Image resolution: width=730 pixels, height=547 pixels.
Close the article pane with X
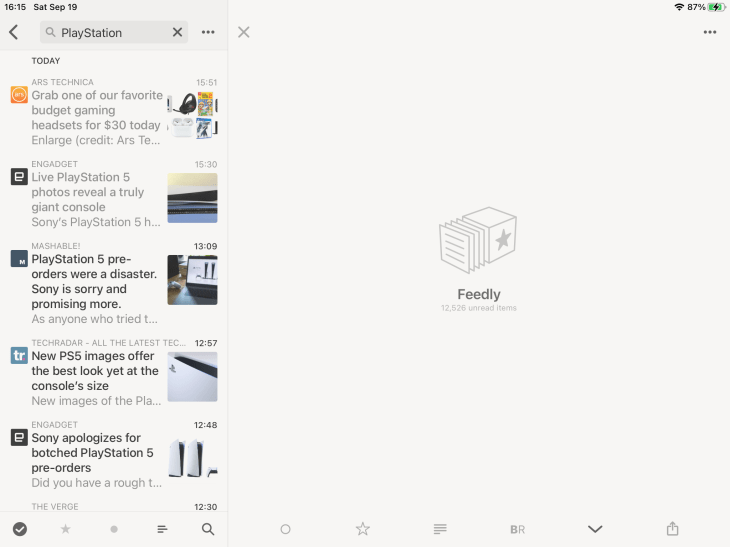coord(243,32)
